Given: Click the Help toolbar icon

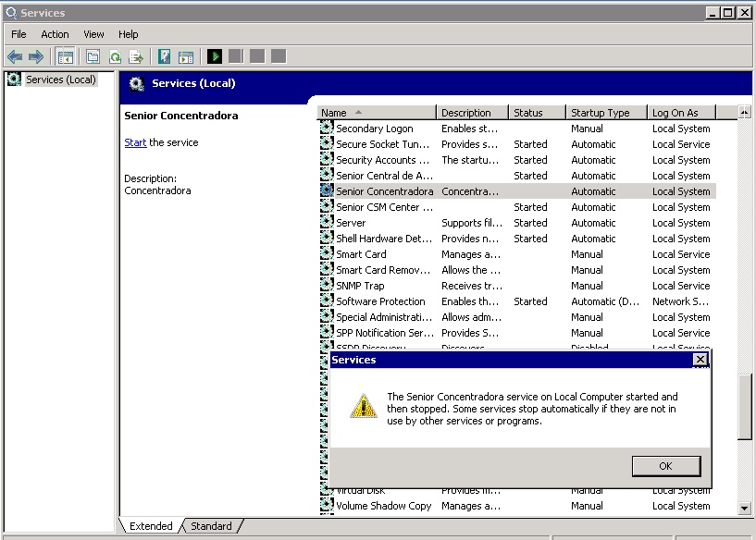Looking at the screenshot, I should pos(164,56).
